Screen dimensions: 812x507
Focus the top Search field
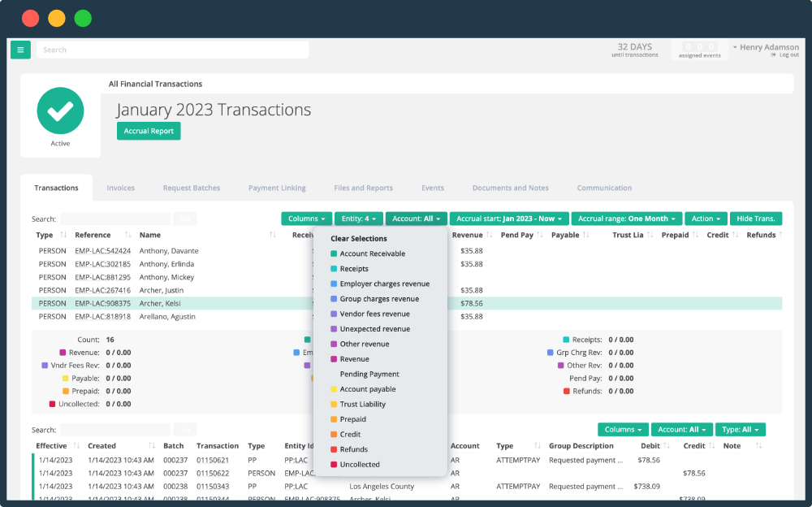173,50
